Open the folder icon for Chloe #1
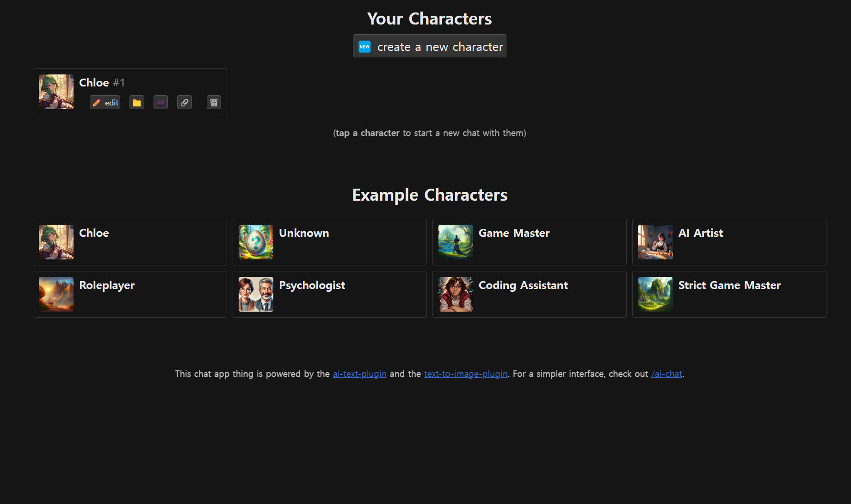The width and height of the screenshot is (851, 504). point(137,103)
